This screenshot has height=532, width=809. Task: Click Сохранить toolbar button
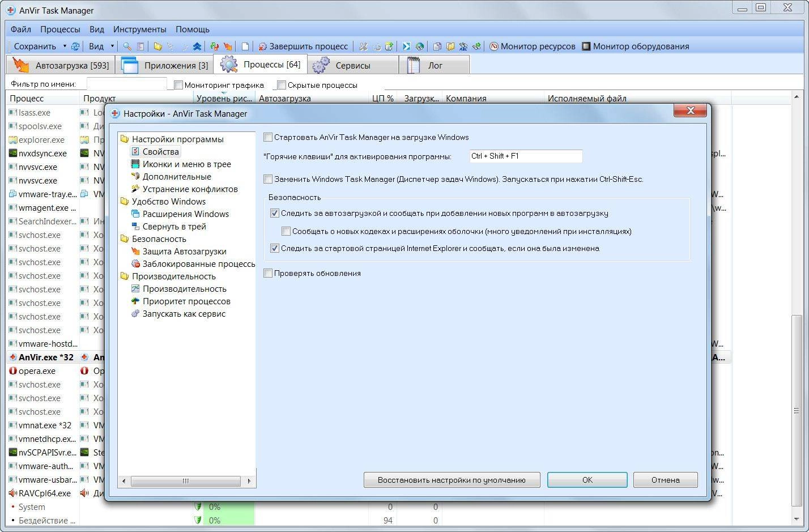[35, 46]
